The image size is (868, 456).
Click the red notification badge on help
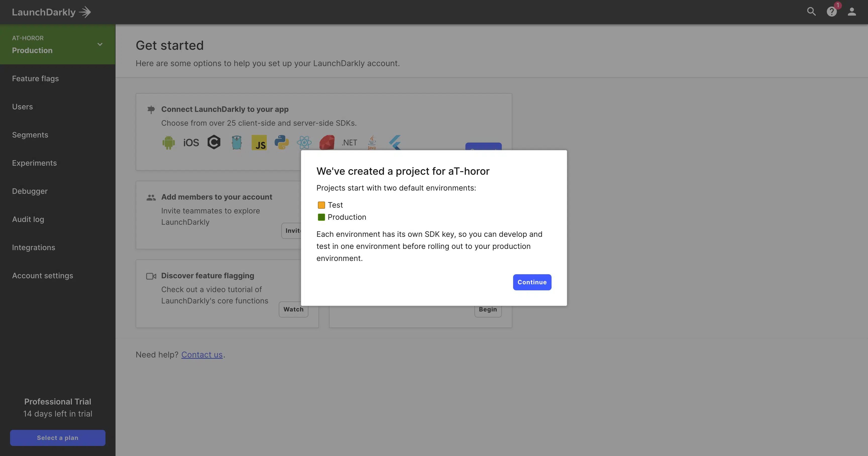pyautogui.click(x=838, y=5)
